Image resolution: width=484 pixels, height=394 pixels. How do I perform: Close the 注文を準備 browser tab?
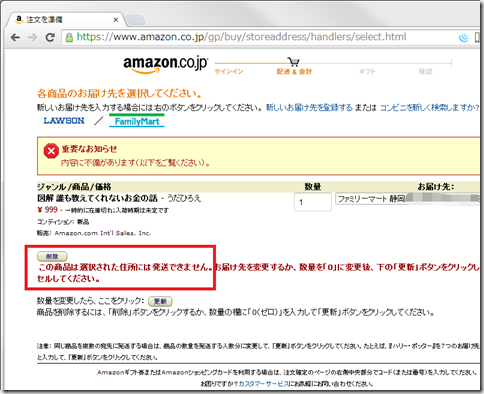(x=116, y=20)
